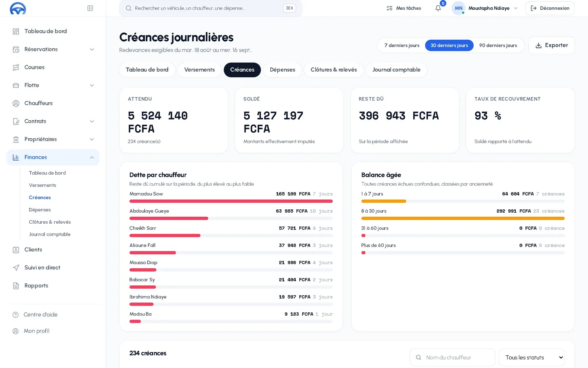The image size is (588, 368).
Task: Click the Mon profil user icon
Action: click(16, 331)
